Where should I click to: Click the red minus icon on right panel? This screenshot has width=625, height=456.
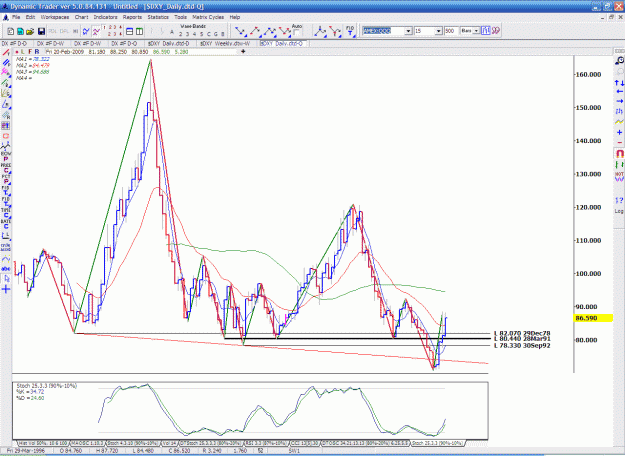[x=619, y=142]
